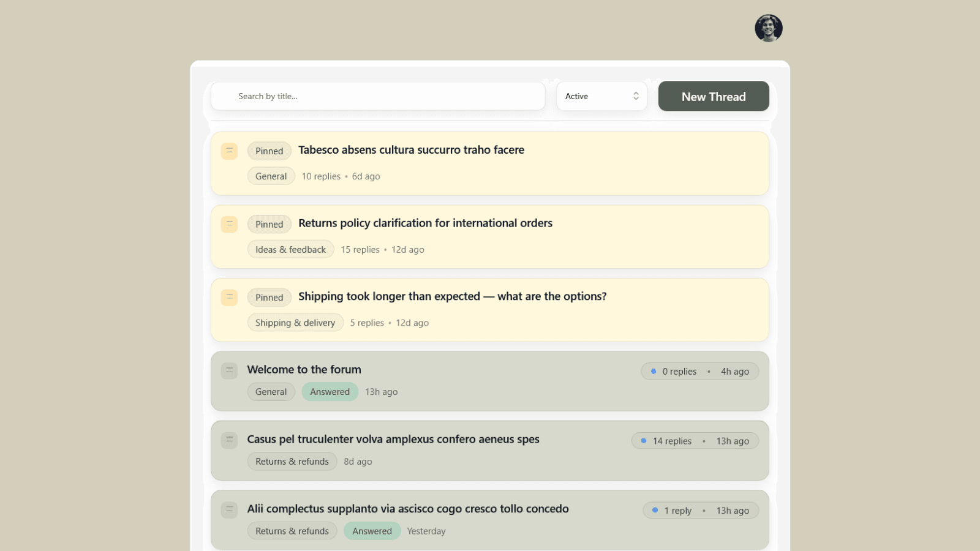Click thread icon beside Tabesco absens cultura
980x551 pixels.
pyautogui.click(x=229, y=151)
